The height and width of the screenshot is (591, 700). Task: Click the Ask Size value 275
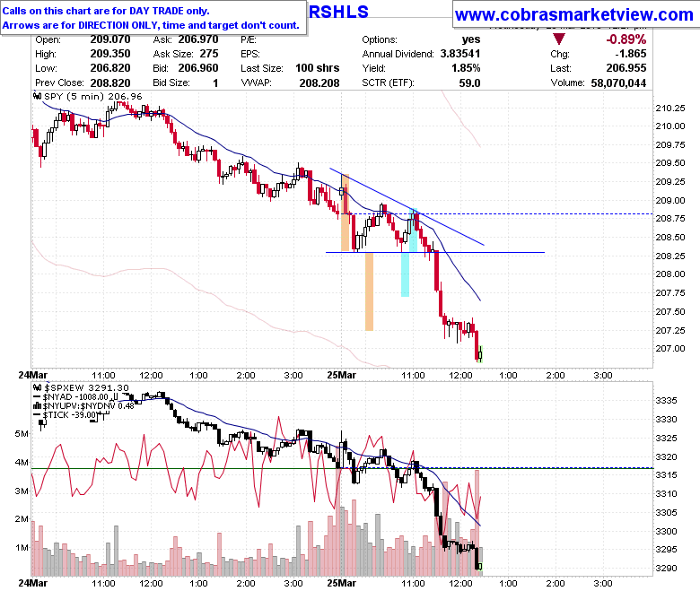pos(209,54)
